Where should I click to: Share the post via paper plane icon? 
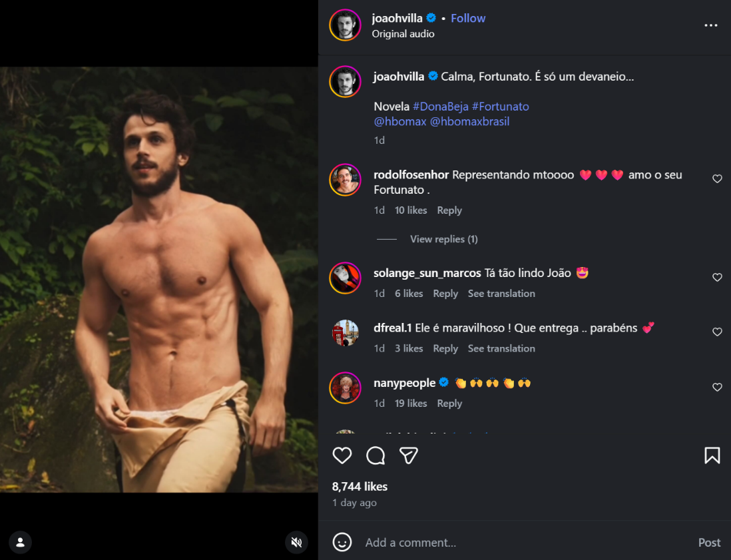click(409, 455)
